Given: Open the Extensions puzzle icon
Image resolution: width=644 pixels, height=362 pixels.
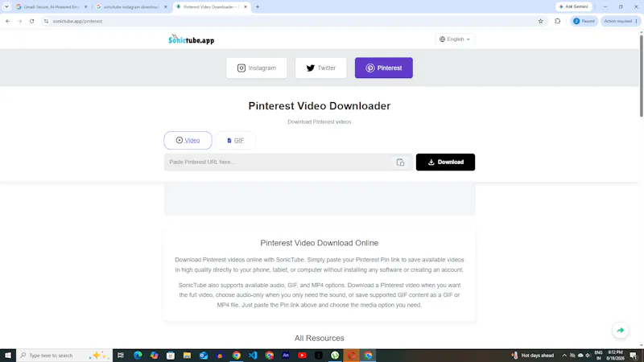Looking at the screenshot, I should (x=557, y=21).
